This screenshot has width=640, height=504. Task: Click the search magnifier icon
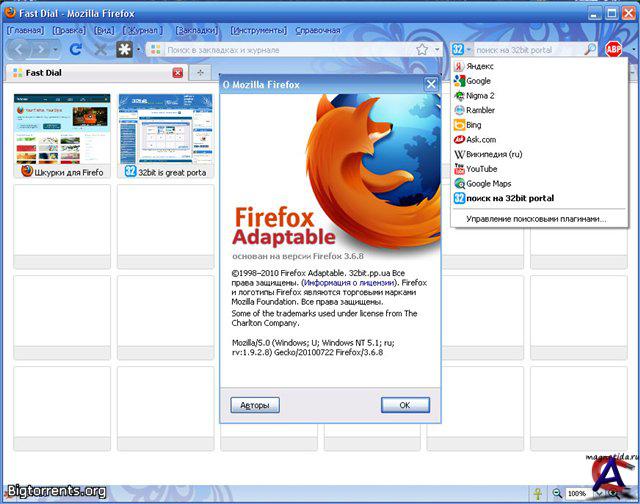click(x=590, y=49)
